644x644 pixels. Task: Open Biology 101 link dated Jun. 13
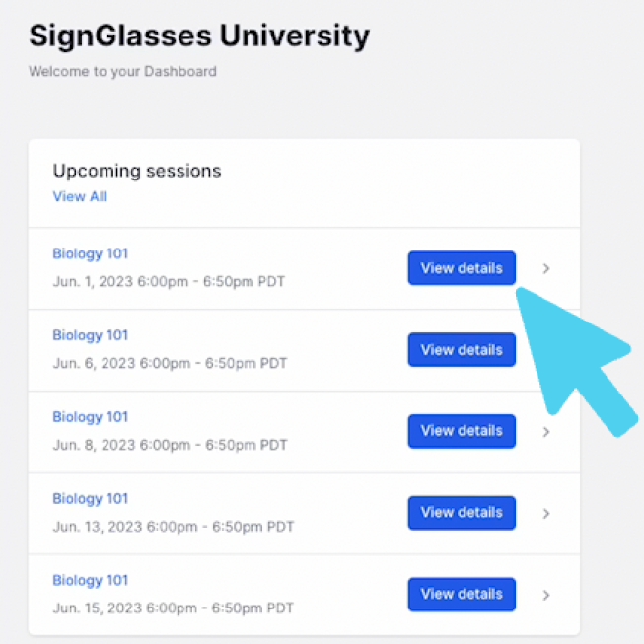point(91,499)
